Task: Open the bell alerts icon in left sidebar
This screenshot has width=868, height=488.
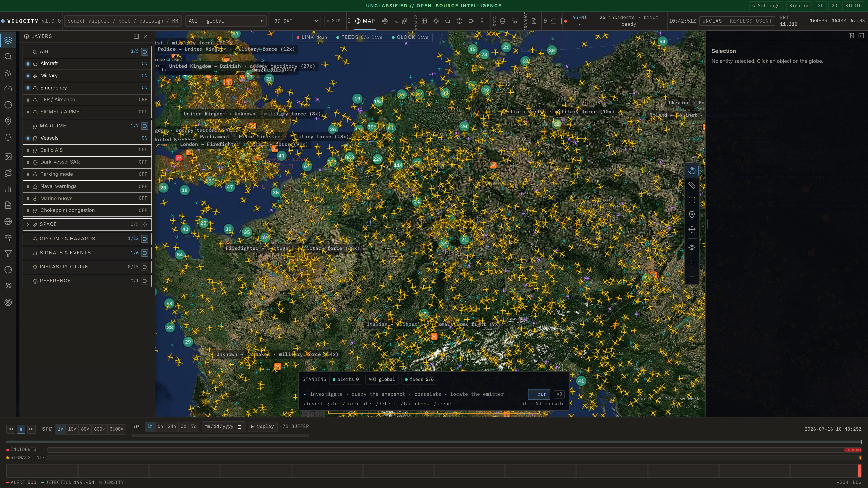Action: [x=8, y=137]
